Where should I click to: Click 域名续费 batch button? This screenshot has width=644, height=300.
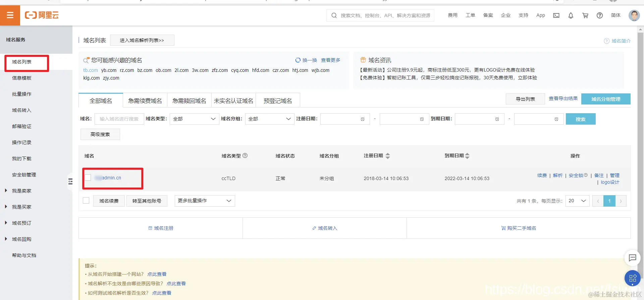click(109, 201)
